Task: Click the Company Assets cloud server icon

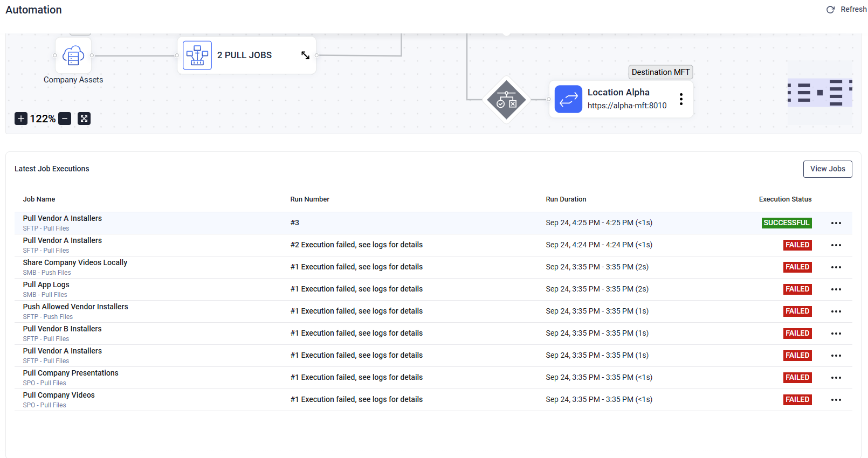Action: [73, 55]
